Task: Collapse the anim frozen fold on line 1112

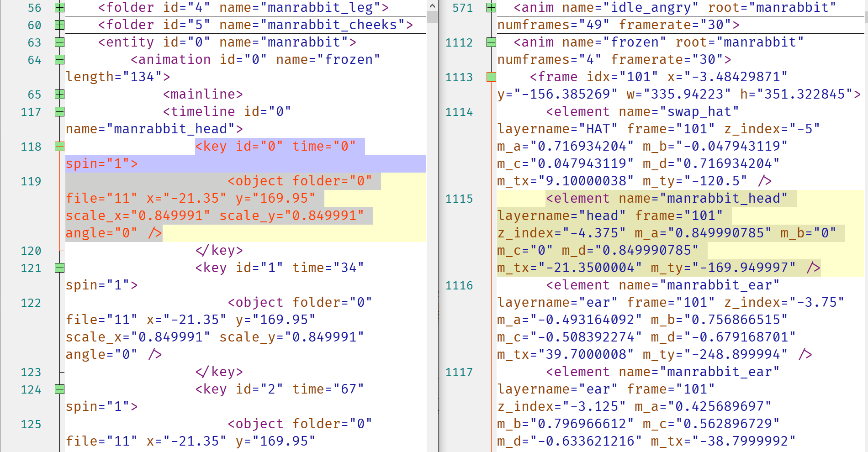Action: (x=491, y=42)
